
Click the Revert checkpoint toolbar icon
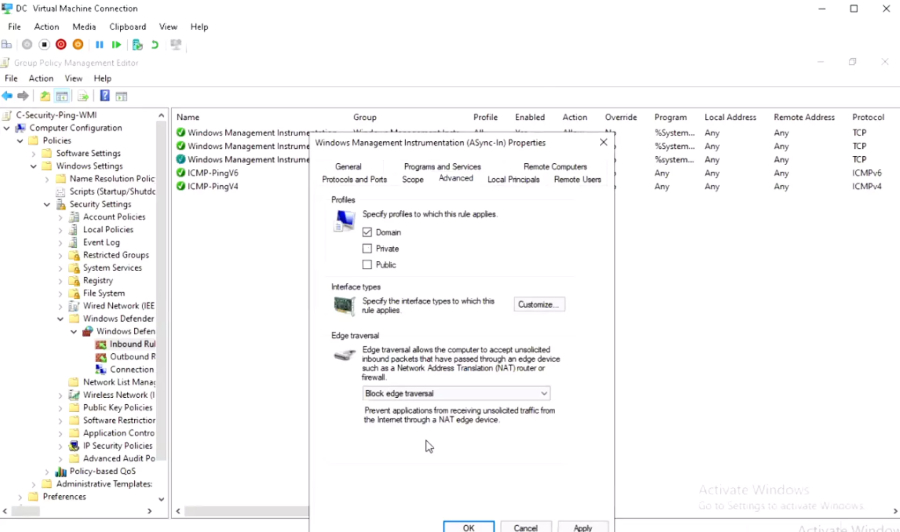tap(155, 45)
